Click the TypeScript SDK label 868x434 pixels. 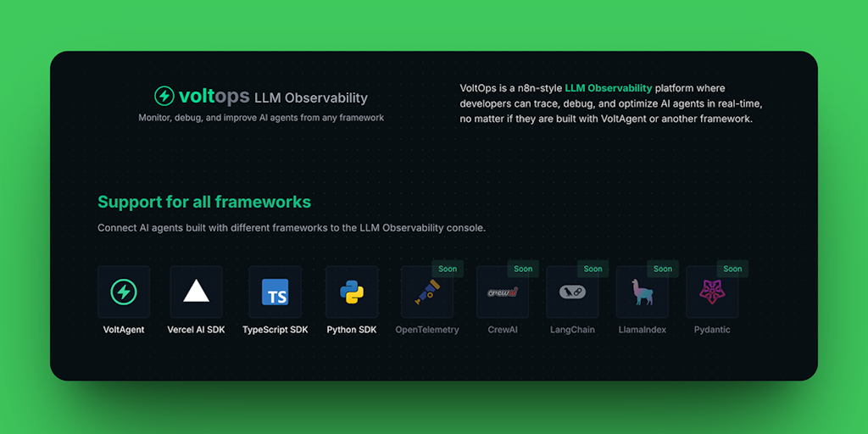coord(275,330)
